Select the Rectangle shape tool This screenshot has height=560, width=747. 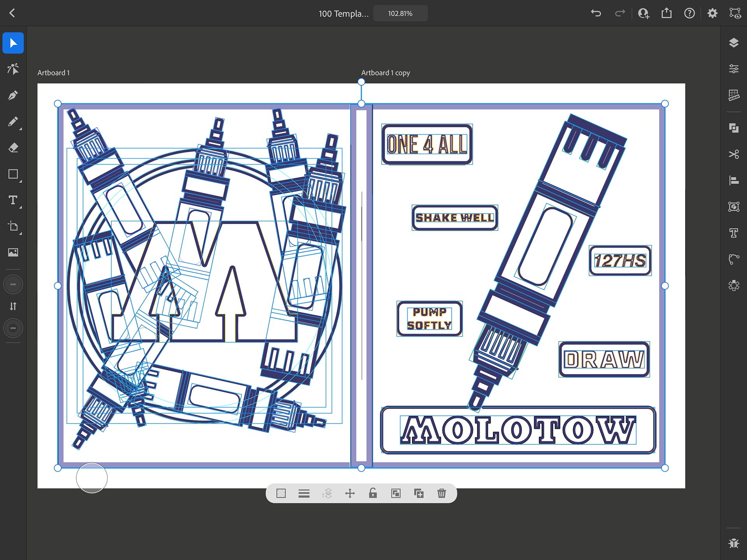(x=13, y=174)
